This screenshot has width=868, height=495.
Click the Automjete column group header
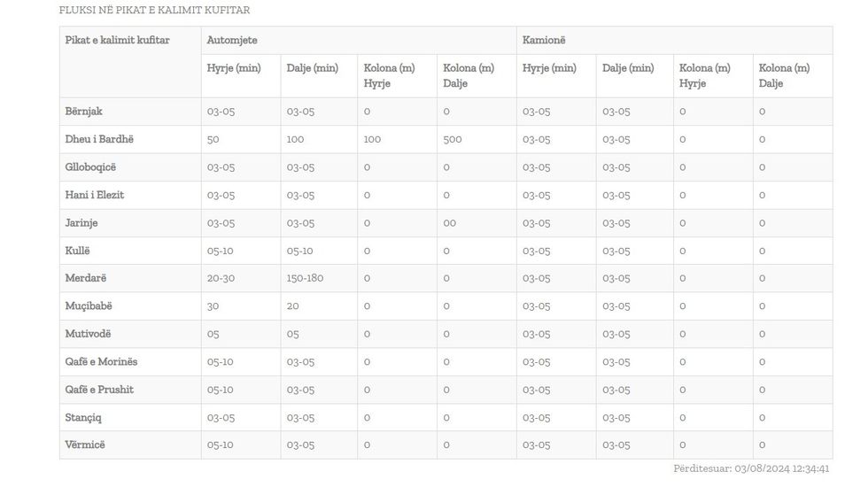[x=232, y=41]
